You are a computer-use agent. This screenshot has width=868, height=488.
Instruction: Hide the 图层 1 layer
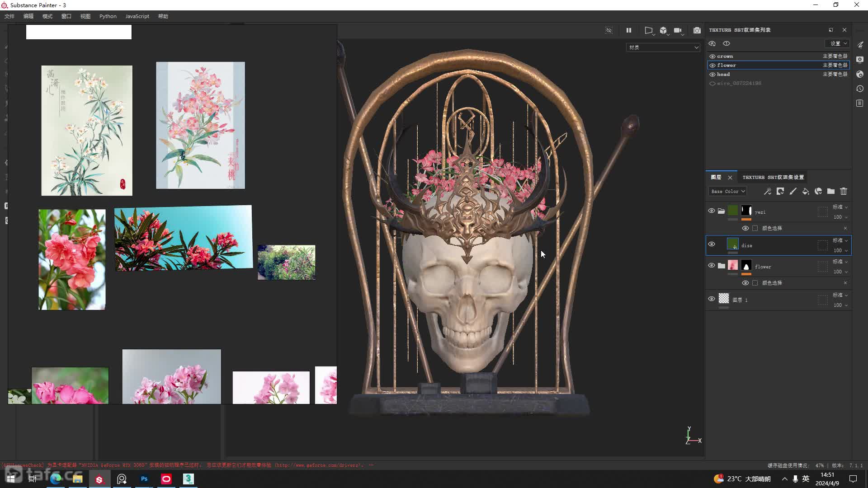coord(712,299)
